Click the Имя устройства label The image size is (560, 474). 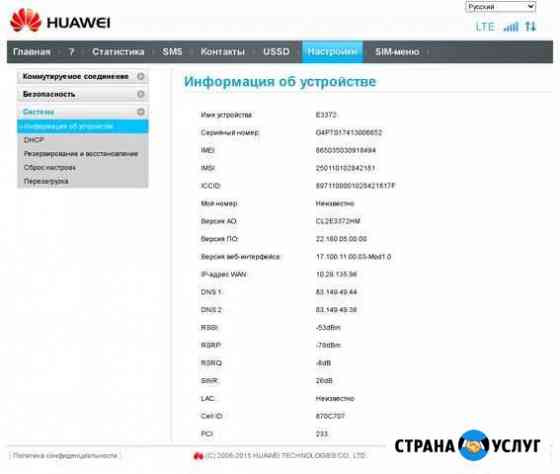[x=226, y=115]
